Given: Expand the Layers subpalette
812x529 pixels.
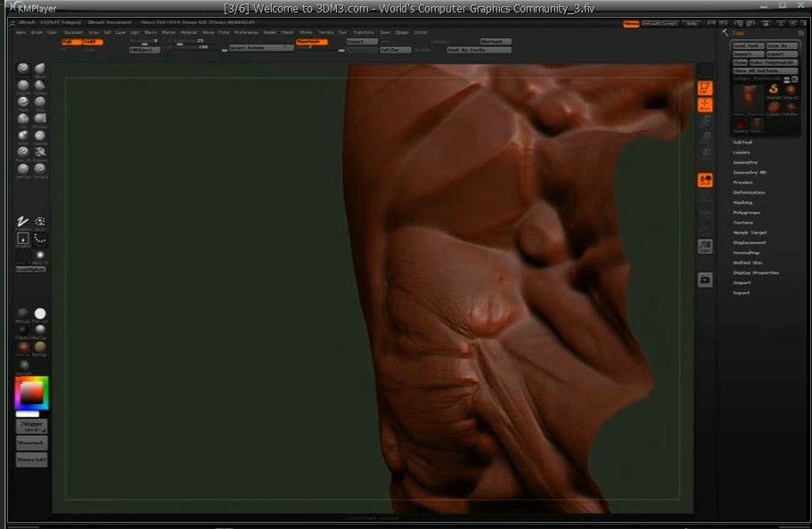Looking at the screenshot, I should (742, 152).
